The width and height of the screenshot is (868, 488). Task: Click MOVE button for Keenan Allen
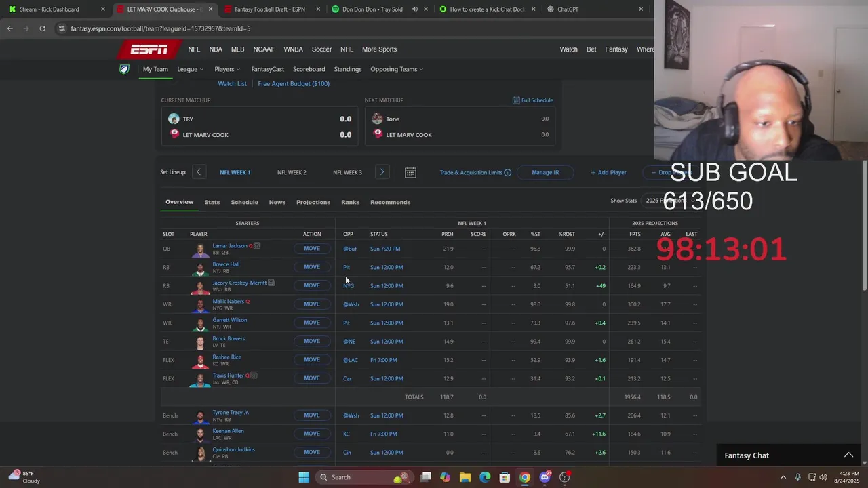click(312, 434)
